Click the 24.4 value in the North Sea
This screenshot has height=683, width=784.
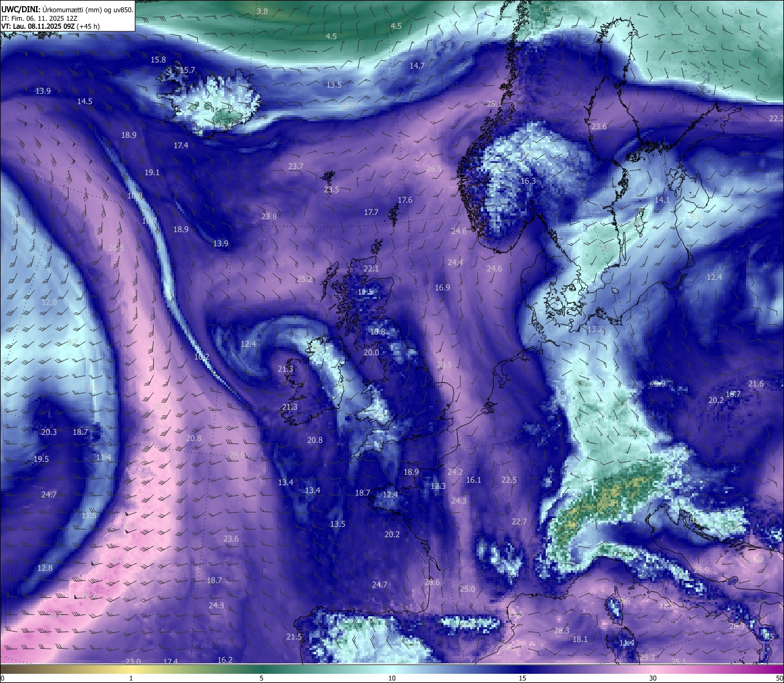tap(455, 263)
